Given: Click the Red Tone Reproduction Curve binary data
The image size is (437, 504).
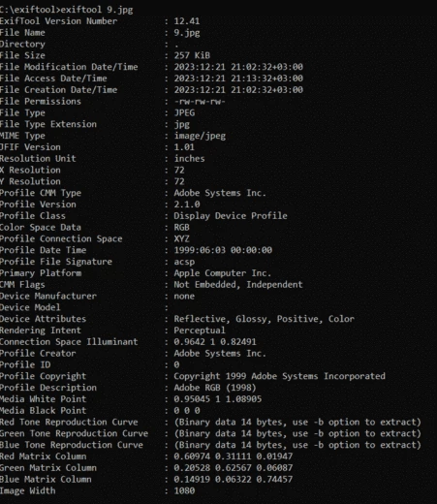Looking at the screenshot, I should (x=297, y=423).
